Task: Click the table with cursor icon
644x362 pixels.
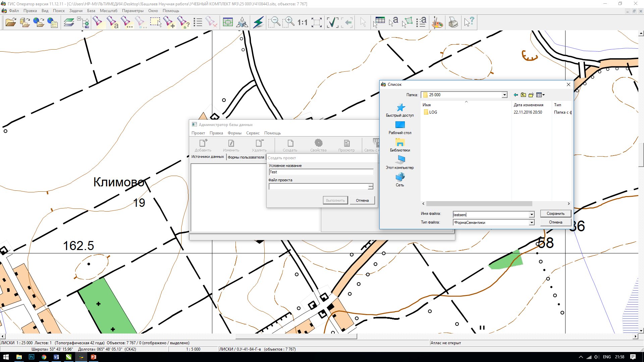Action: [x=379, y=22]
